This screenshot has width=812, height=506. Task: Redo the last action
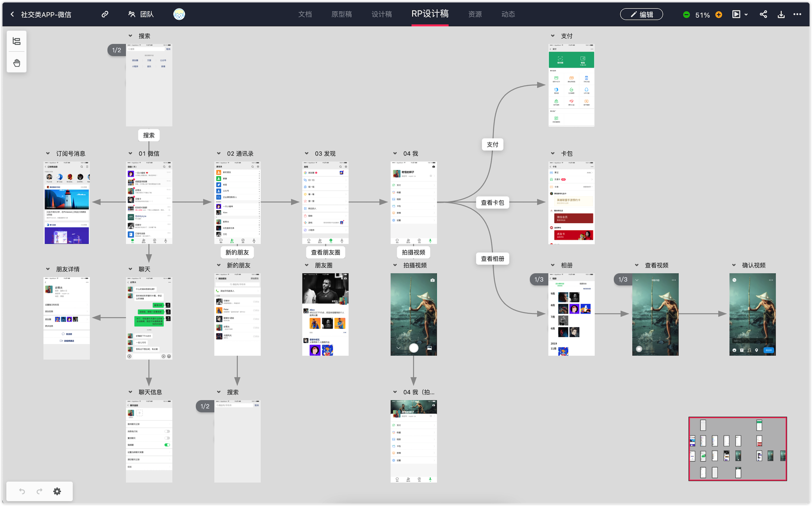coord(40,491)
